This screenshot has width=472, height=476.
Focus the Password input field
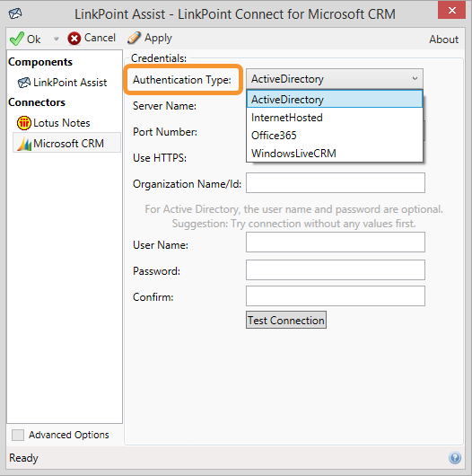coord(336,269)
